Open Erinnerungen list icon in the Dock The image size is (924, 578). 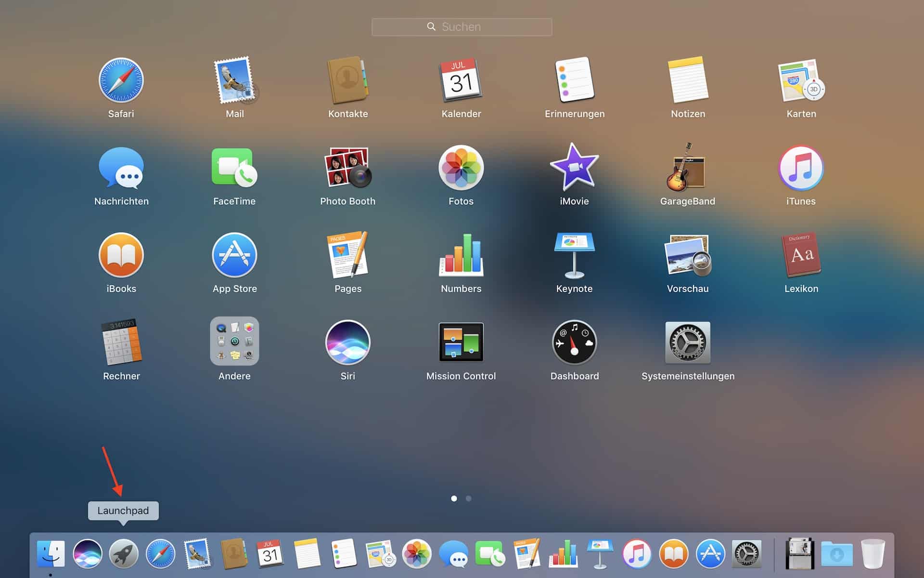[x=344, y=554]
